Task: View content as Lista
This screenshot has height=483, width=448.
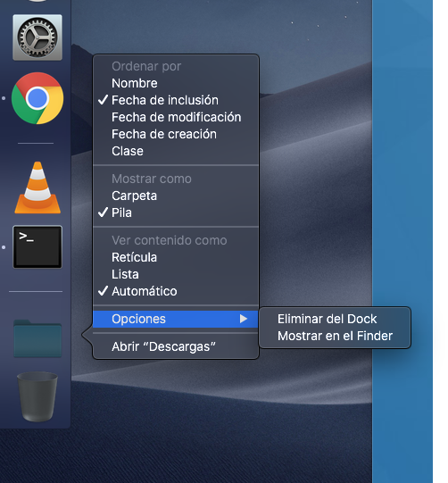Action: pyautogui.click(x=176, y=274)
